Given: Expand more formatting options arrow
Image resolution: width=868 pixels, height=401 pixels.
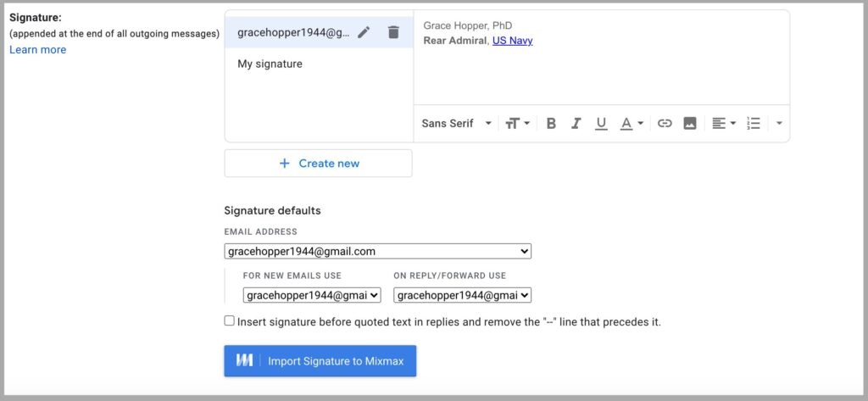Looking at the screenshot, I should 779,124.
